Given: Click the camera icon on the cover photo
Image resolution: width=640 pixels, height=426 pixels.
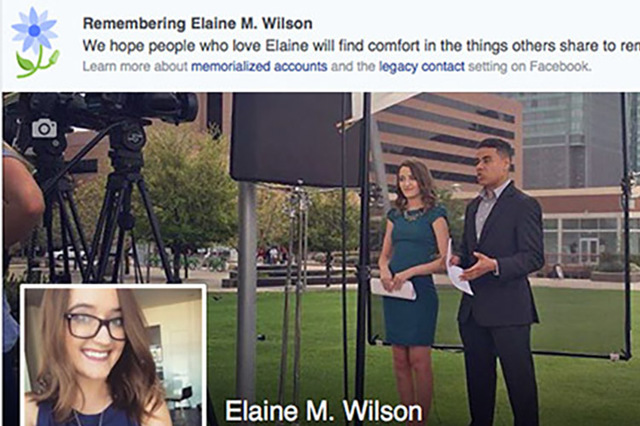Looking at the screenshot, I should [x=44, y=128].
